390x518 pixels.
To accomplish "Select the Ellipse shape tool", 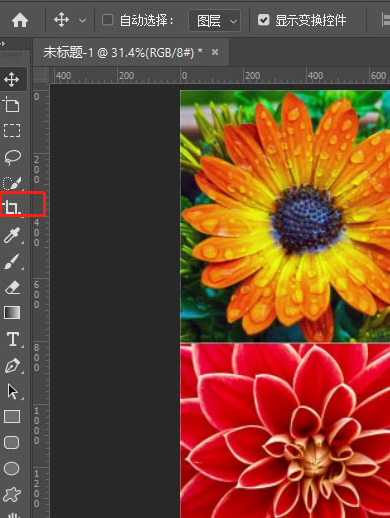I will [12, 469].
